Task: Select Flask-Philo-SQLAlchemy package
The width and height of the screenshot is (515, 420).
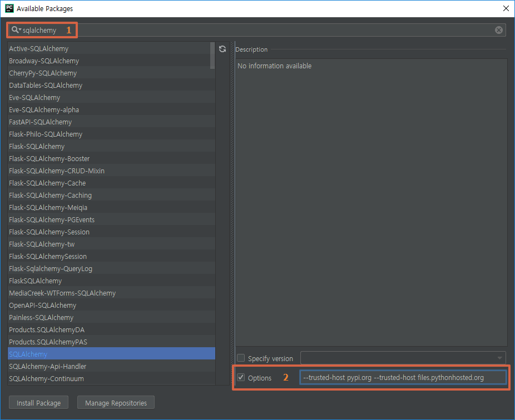Action: tap(111, 134)
